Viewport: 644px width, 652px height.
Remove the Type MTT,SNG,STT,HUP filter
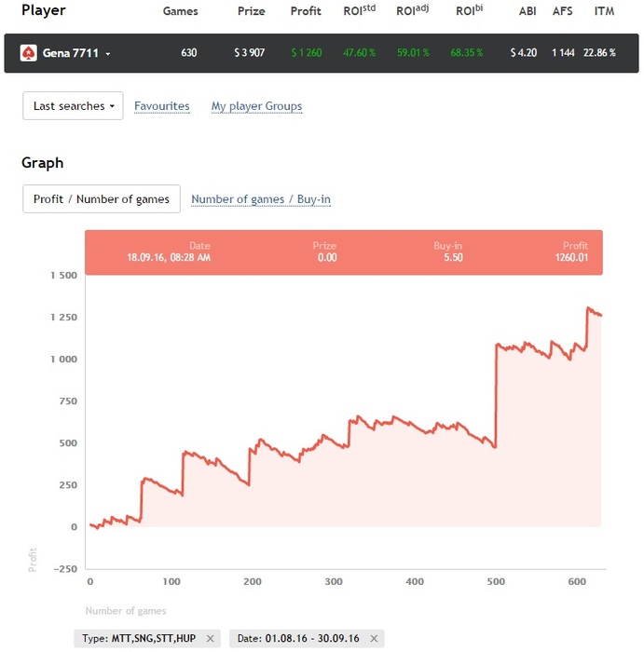click(x=211, y=638)
